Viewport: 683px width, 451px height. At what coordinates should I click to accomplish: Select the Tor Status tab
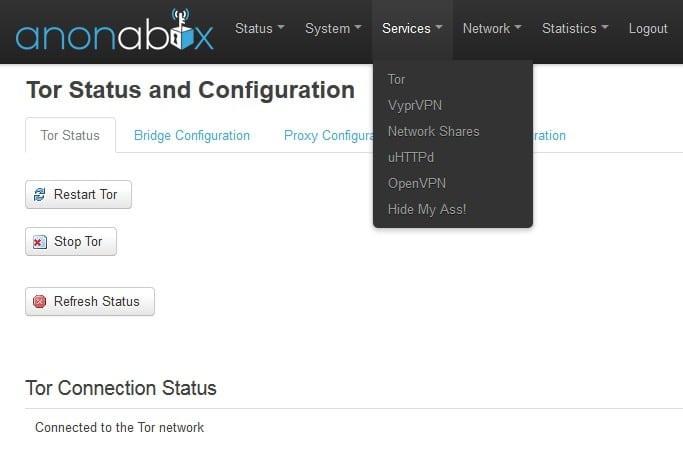point(70,135)
